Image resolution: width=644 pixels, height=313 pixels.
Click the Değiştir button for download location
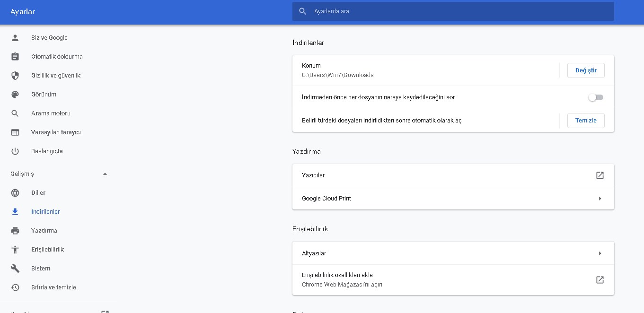coord(586,70)
